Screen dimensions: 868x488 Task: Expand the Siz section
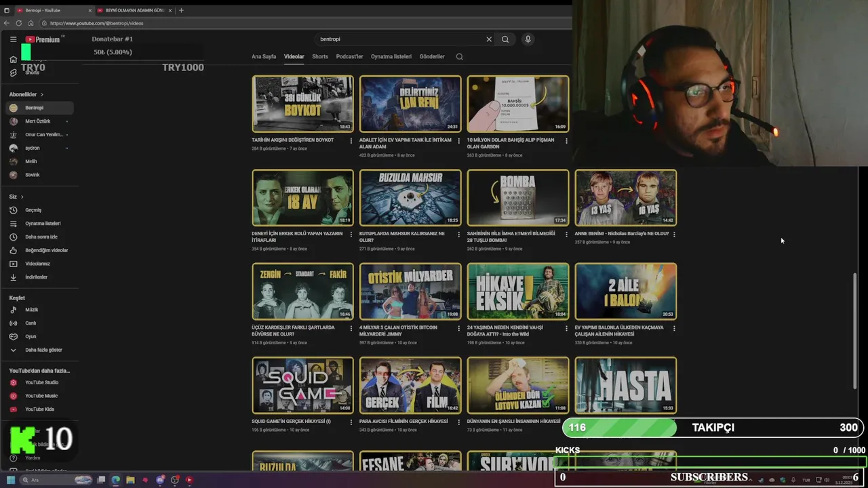point(16,197)
